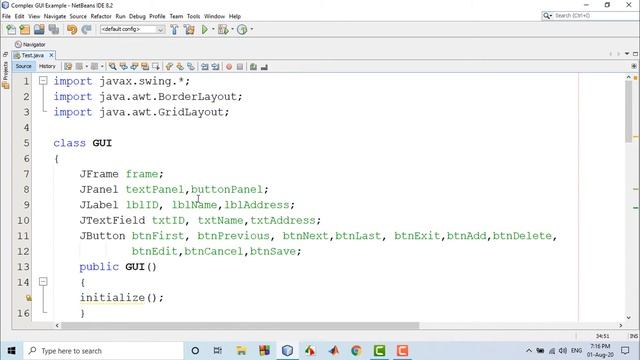Image resolution: width=640 pixels, height=360 pixels.
Task: Click the horizontal scrollbar thumb
Action: (x=240, y=325)
